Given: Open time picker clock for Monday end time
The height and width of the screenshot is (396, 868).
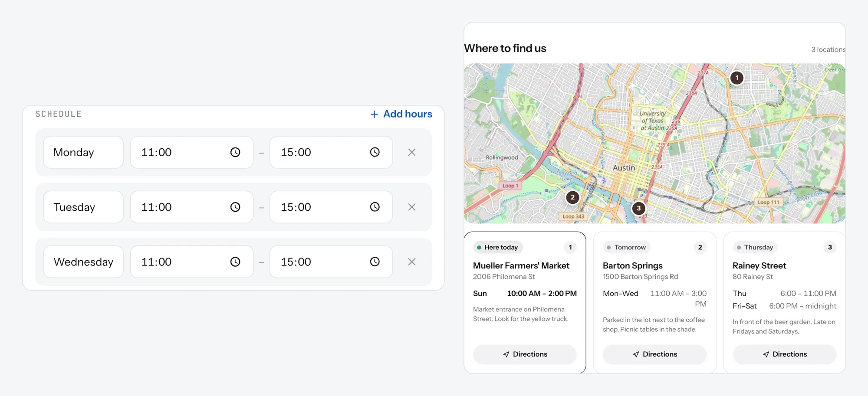Looking at the screenshot, I should tap(375, 152).
